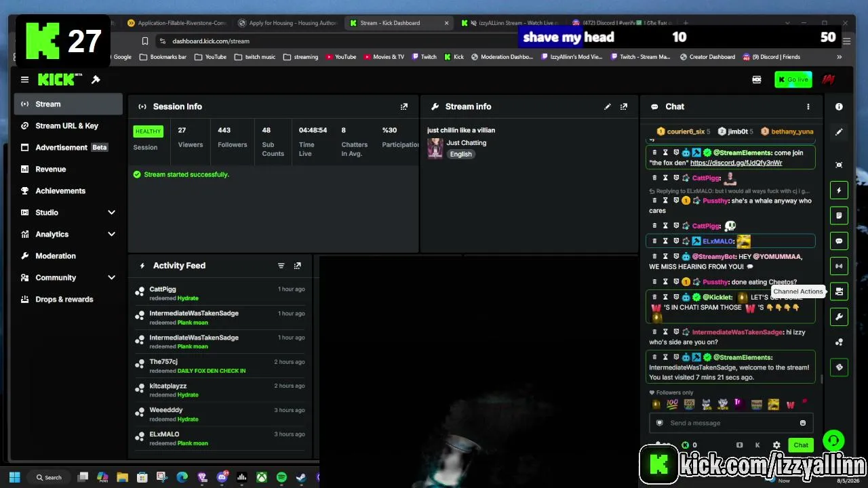Open the discord.gg link in chat

[736, 163]
